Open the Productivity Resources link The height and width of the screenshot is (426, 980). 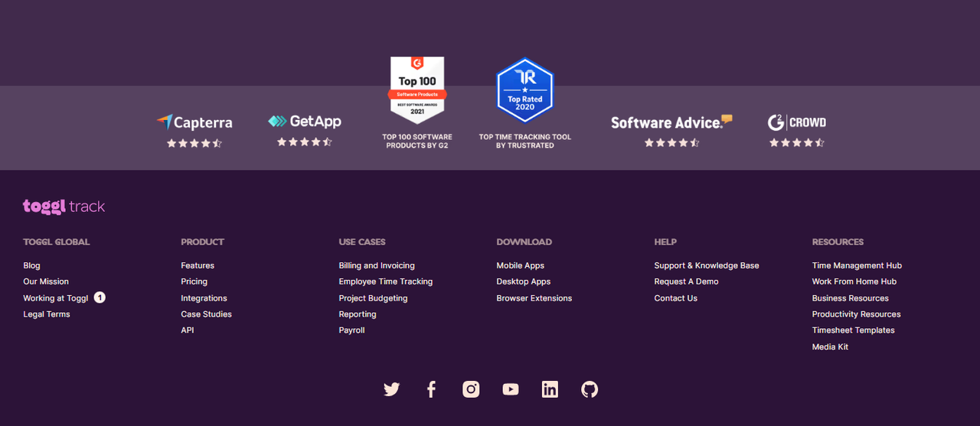(x=856, y=314)
